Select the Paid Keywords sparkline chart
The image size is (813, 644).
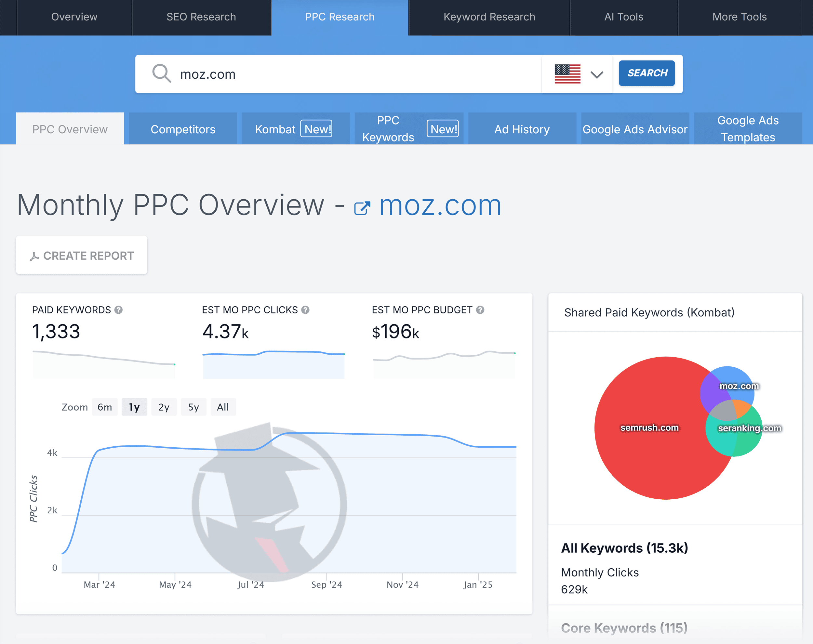(x=104, y=364)
